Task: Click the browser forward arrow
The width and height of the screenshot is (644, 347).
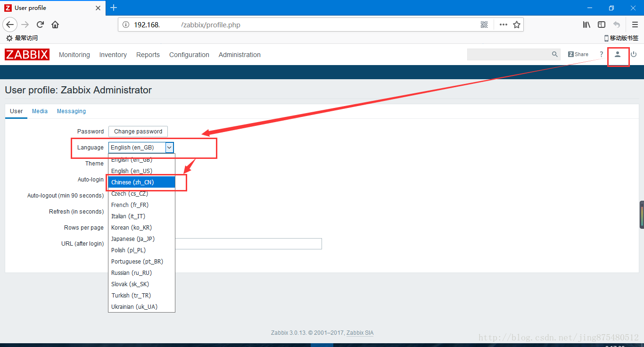Action: pyautogui.click(x=25, y=25)
